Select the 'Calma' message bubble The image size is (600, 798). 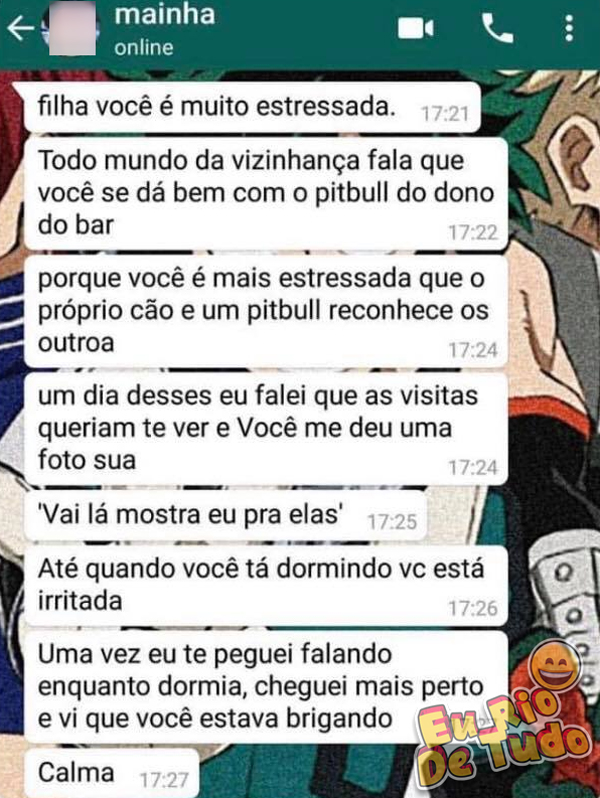click(x=111, y=773)
